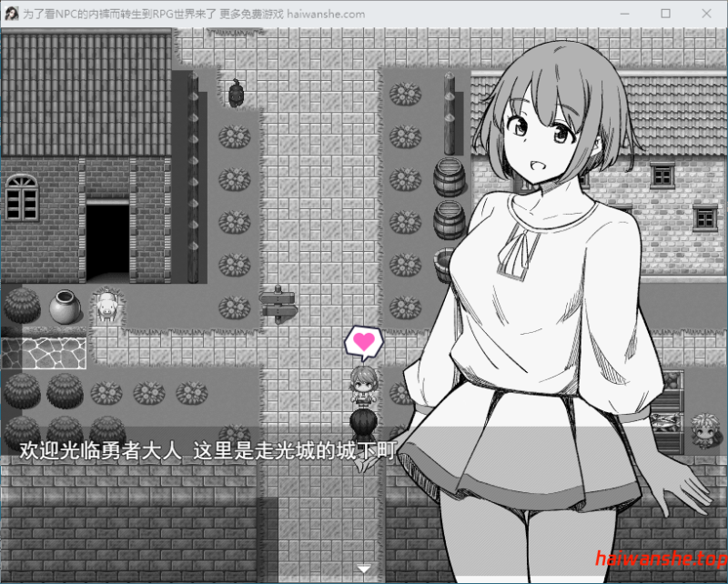Viewport: 728px width, 584px height.
Task: Click the heart speech bubble above the NPC
Action: point(362,340)
